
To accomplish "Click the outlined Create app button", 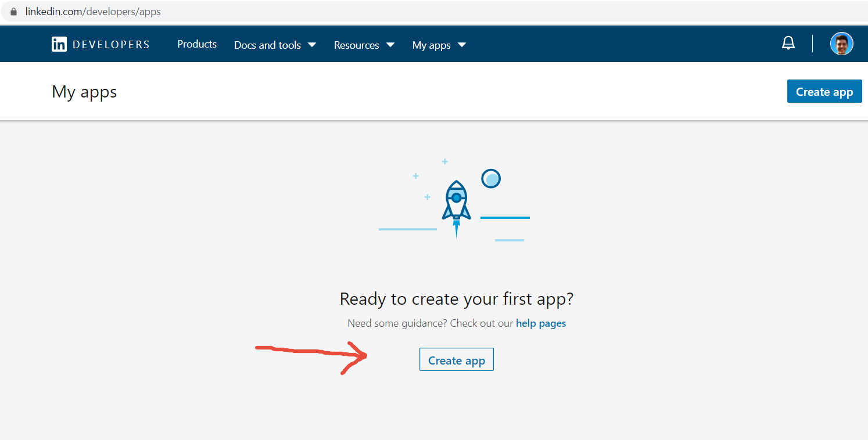I will point(457,360).
